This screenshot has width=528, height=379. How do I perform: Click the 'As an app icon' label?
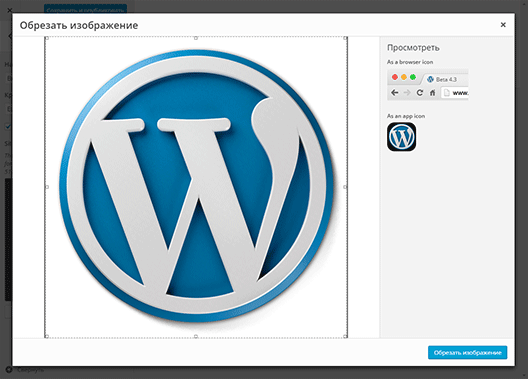point(406,116)
